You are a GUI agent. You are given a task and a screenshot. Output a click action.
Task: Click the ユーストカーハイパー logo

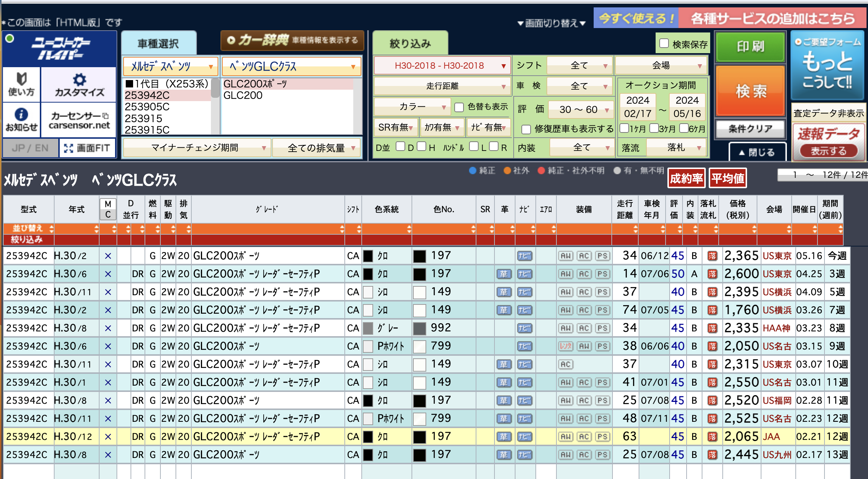pos(60,49)
